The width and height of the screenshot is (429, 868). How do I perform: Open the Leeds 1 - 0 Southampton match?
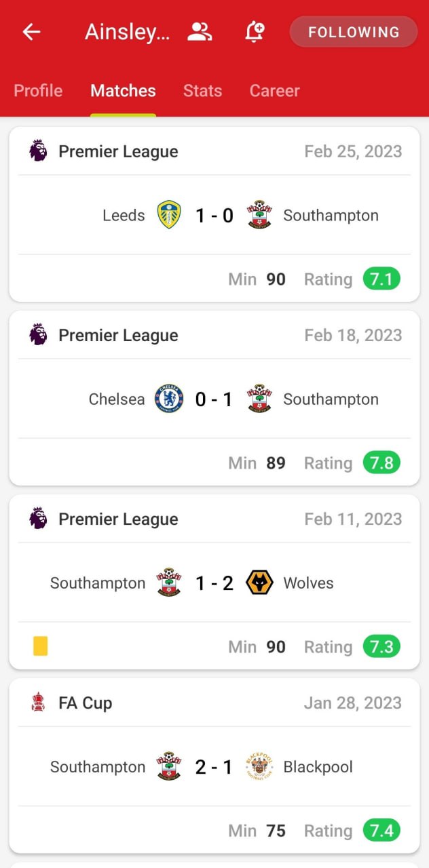pos(214,216)
